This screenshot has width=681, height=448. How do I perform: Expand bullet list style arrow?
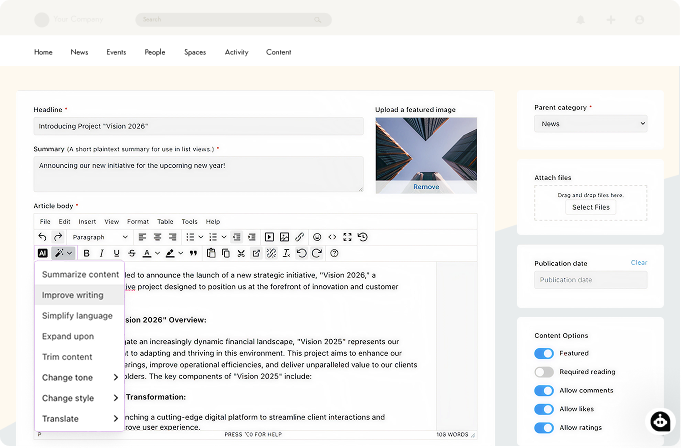[201, 237]
